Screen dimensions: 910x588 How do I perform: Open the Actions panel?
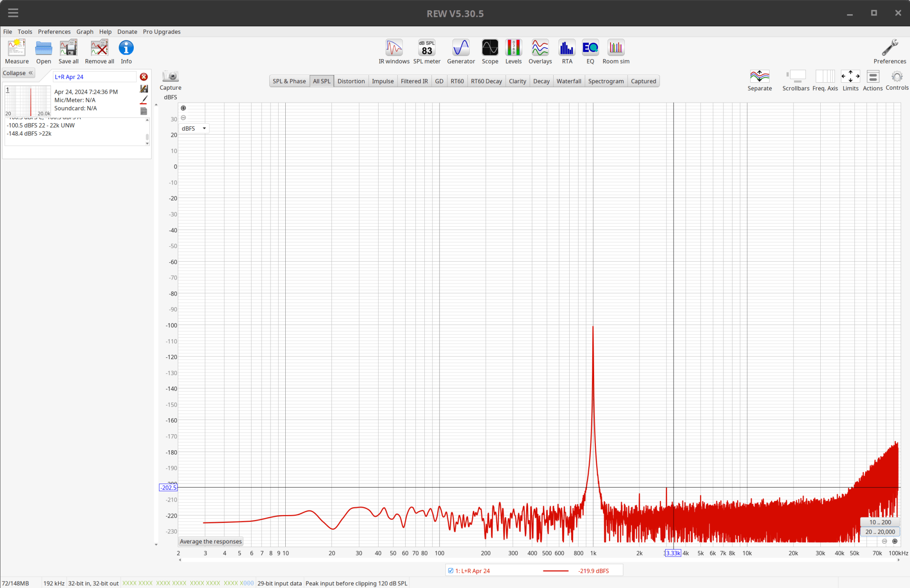click(873, 80)
